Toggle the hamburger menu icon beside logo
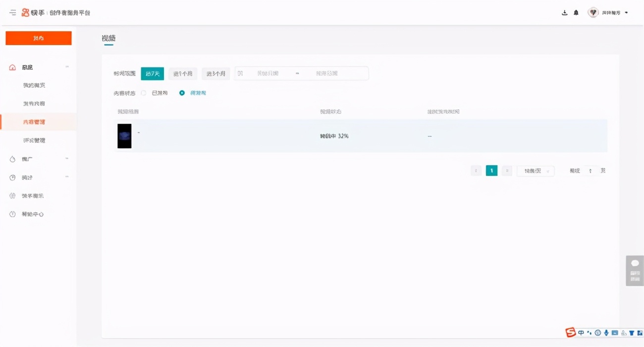 pyautogui.click(x=12, y=12)
